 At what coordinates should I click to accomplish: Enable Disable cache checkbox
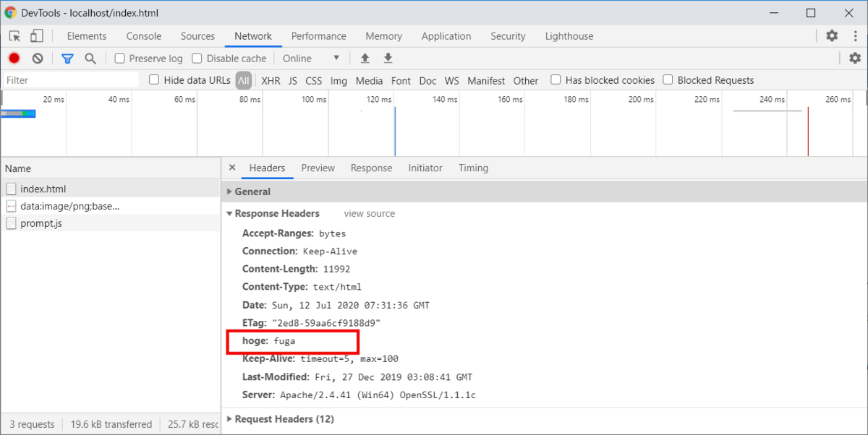click(197, 59)
